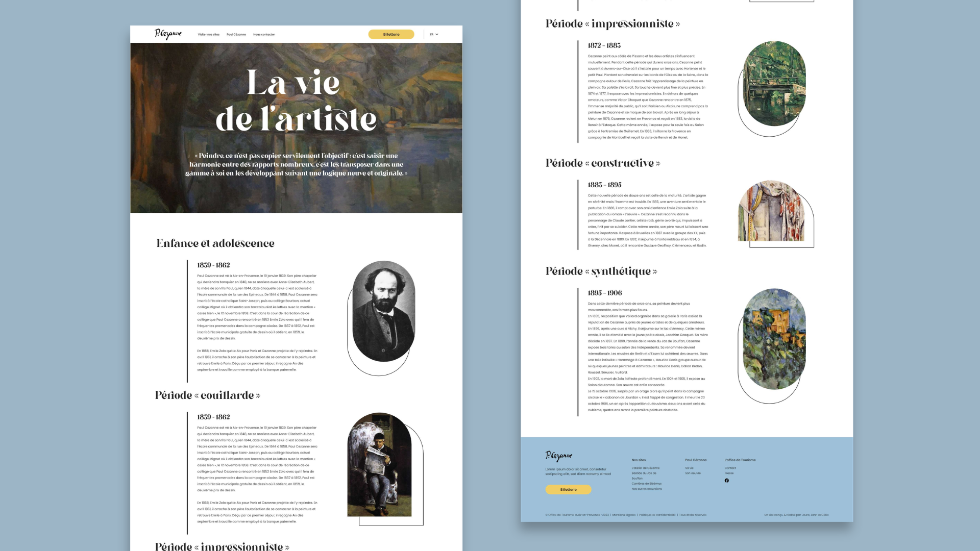The width and height of the screenshot is (980, 551).
Task: Click the 'Enfance et adolescence' heading
Action: coord(215,243)
